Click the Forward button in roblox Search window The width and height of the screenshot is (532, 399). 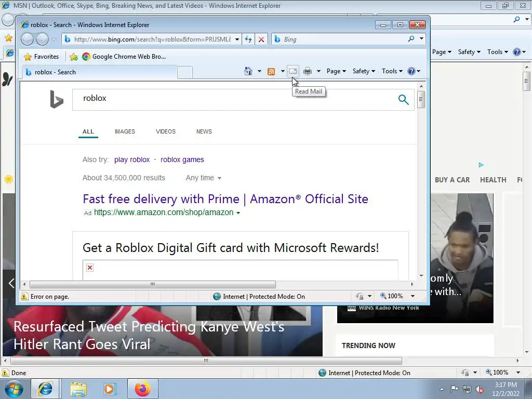point(42,39)
